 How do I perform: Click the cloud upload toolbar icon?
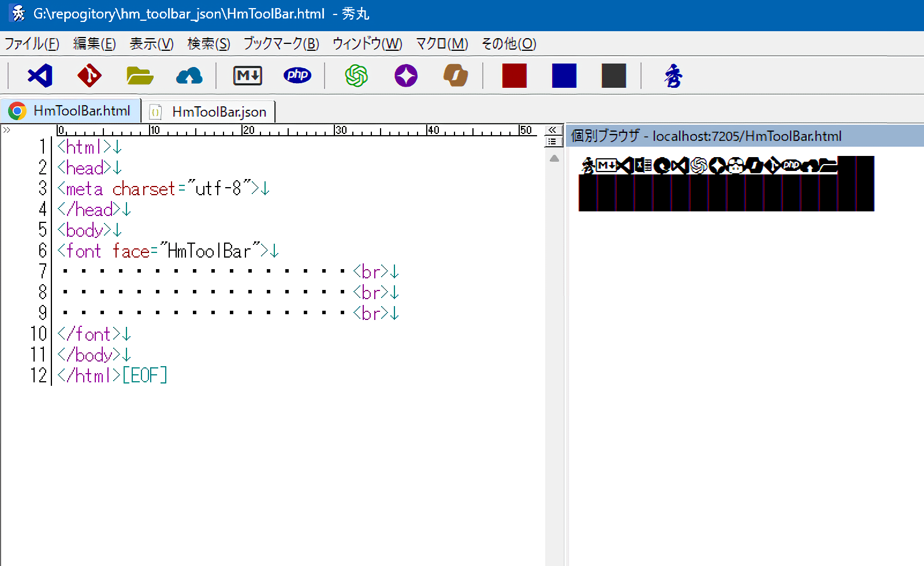189,76
